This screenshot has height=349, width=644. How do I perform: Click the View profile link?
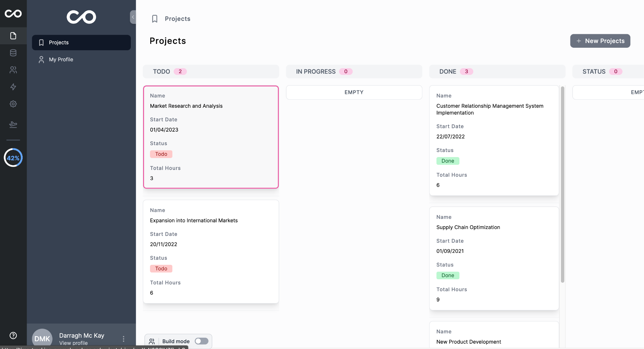click(73, 343)
